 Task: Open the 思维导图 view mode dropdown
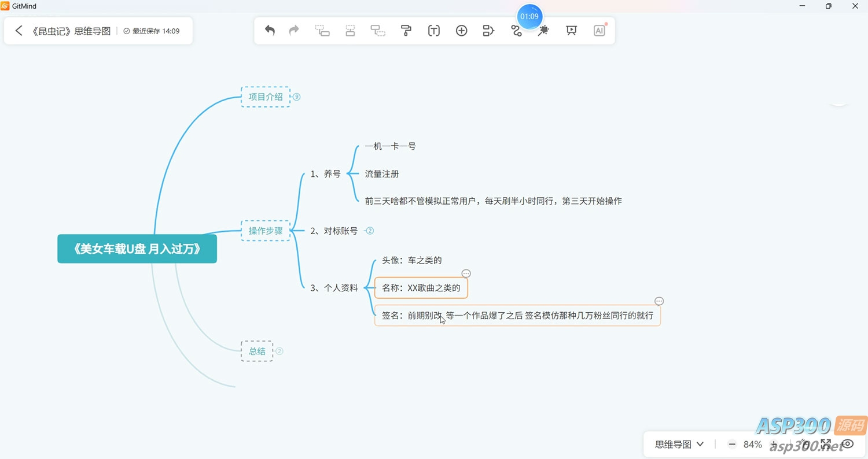point(679,444)
